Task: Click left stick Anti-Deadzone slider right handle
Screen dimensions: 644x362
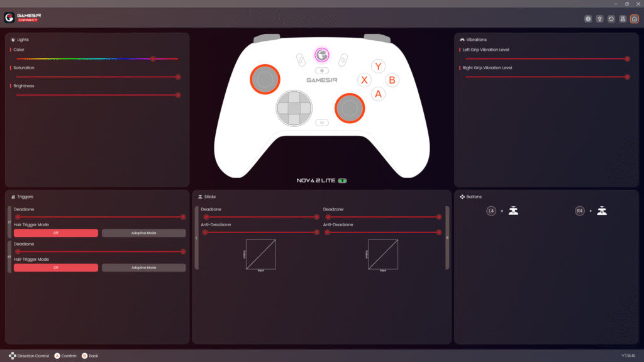Action: point(316,233)
